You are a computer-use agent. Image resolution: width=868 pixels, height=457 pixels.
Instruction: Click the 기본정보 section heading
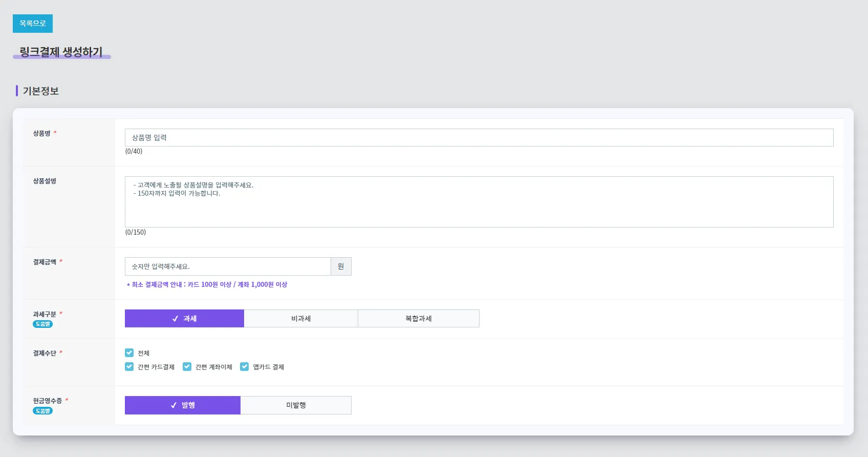tap(41, 91)
